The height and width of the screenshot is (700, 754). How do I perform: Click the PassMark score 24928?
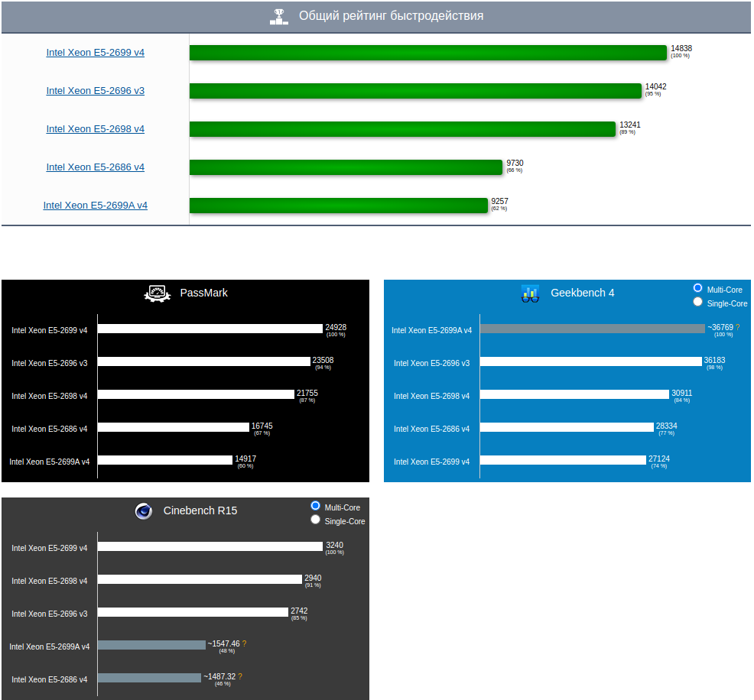click(x=336, y=327)
